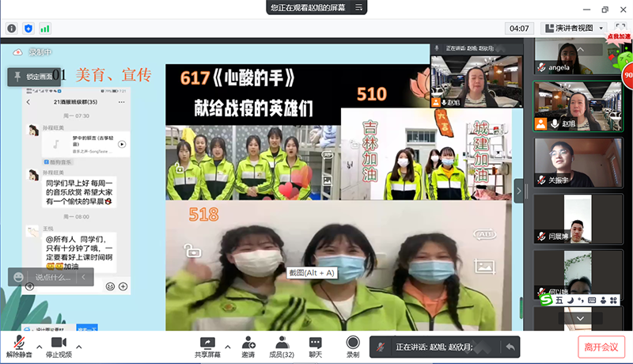Click the 说点什么... input field
The width and height of the screenshot is (633, 364).
[x=53, y=277]
